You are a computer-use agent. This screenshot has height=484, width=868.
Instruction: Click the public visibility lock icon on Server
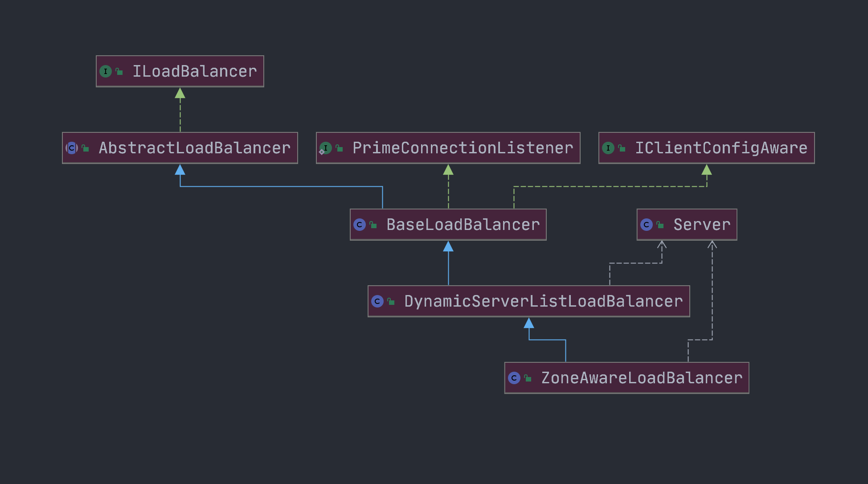pos(660,225)
